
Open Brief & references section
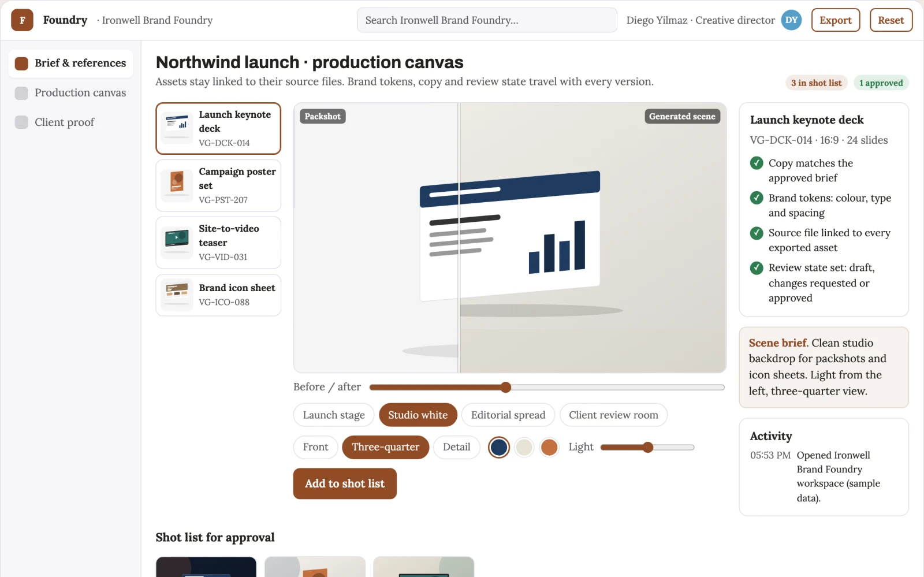tap(71, 64)
